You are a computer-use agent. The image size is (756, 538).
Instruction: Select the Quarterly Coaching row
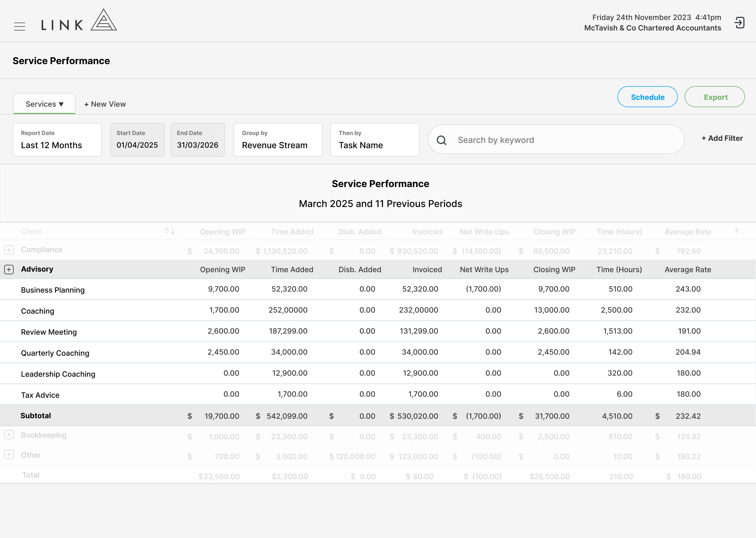click(x=378, y=353)
